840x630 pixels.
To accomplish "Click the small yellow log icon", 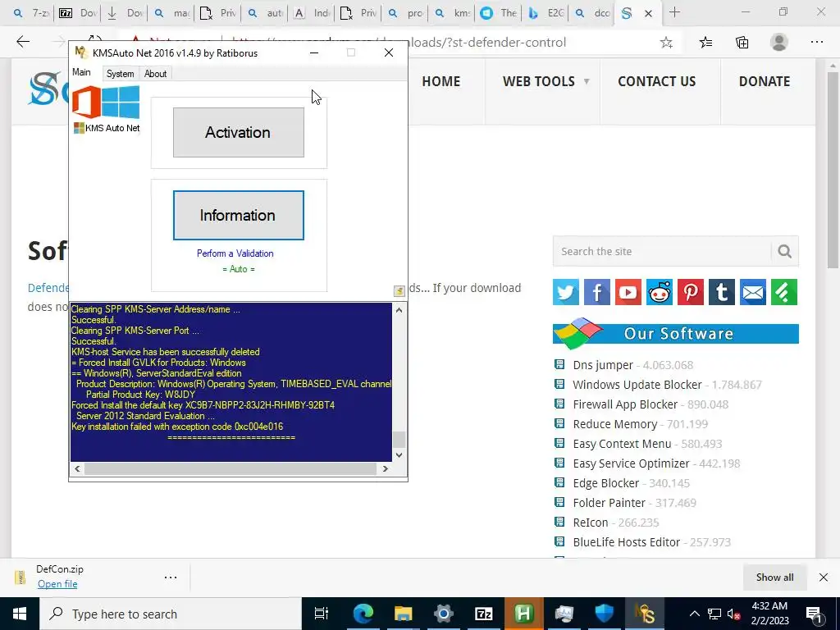I will (x=399, y=290).
